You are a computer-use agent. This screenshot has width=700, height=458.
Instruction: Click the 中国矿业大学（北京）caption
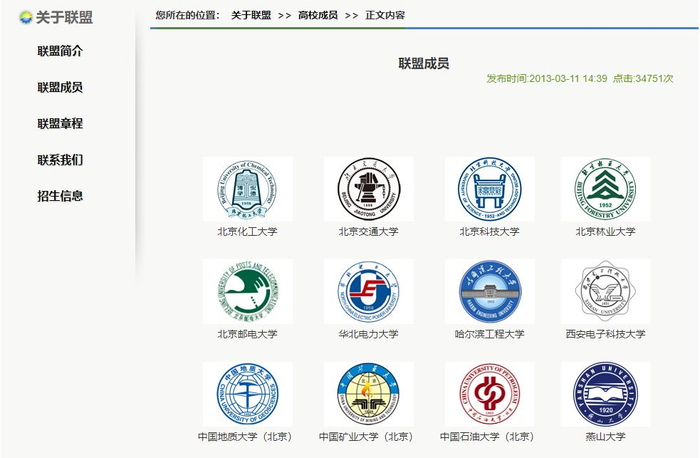pos(367,437)
